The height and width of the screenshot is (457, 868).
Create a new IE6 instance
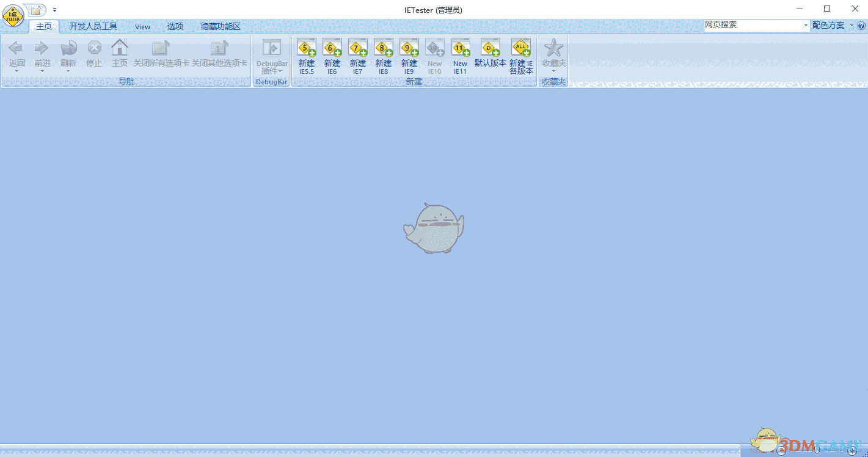pos(332,55)
